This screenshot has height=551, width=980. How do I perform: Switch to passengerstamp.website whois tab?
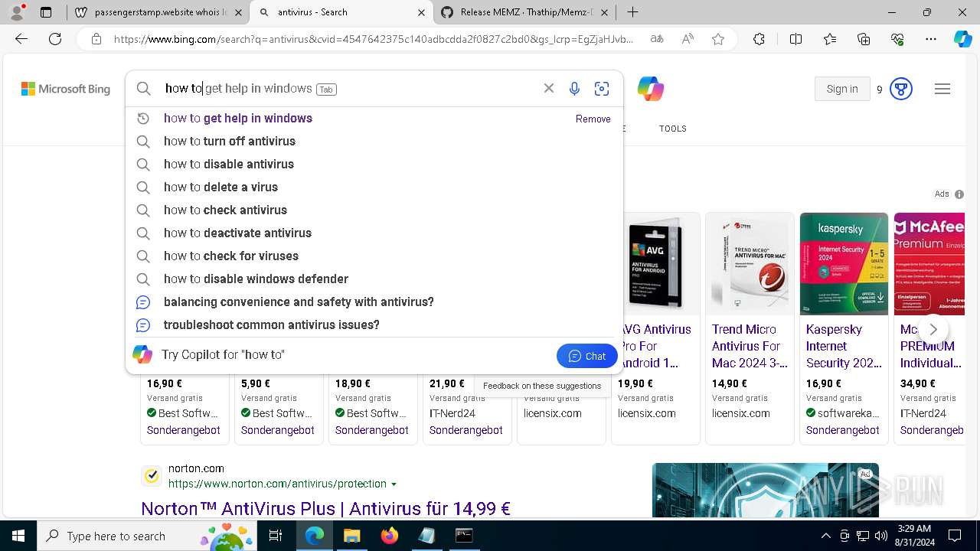point(158,12)
